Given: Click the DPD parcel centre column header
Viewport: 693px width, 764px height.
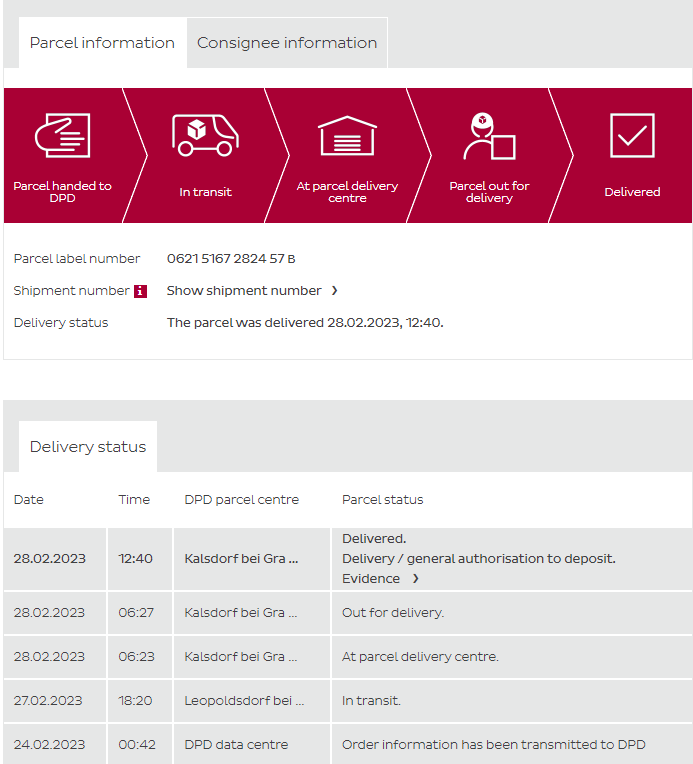Looking at the screenshot, I should coord(241,500).
